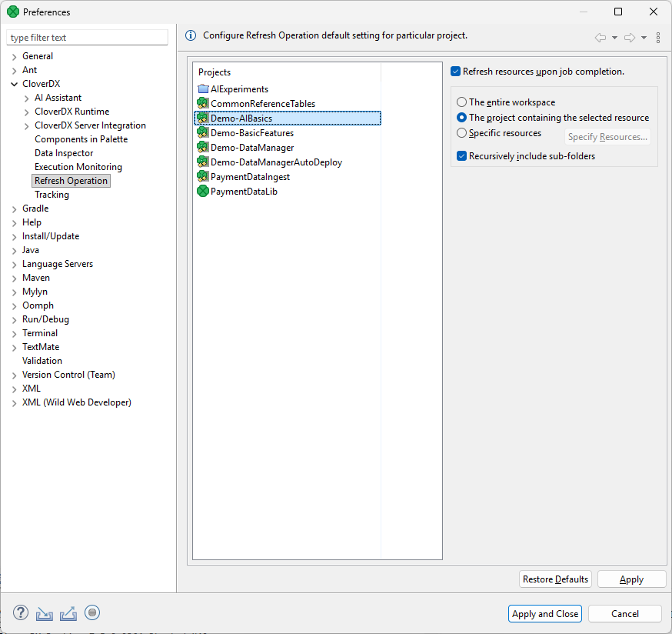The width and height of the screenshot is (672, 634).
Task: Click the Apply button
Action: [x=631, y=579]
